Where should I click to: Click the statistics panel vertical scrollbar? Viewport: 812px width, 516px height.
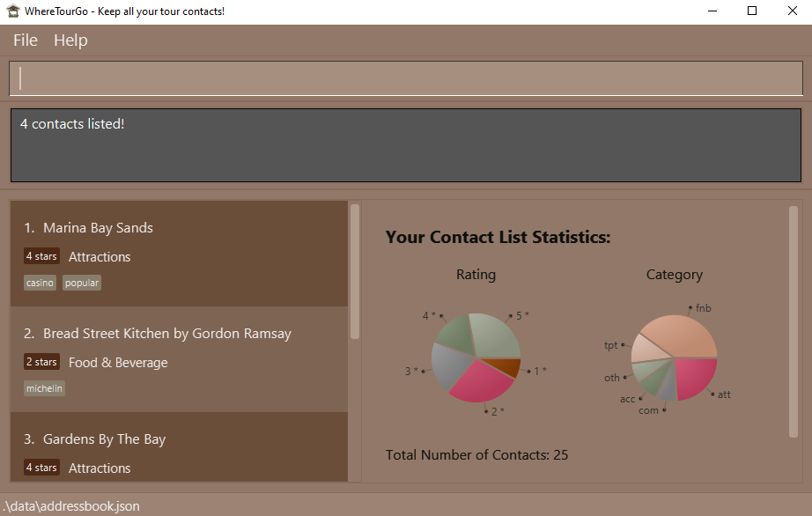coord(794,321)
